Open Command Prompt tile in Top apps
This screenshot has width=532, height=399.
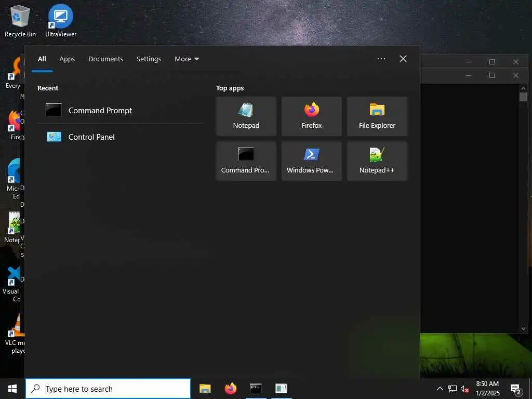pyautogui.click(x=246, y=161)
